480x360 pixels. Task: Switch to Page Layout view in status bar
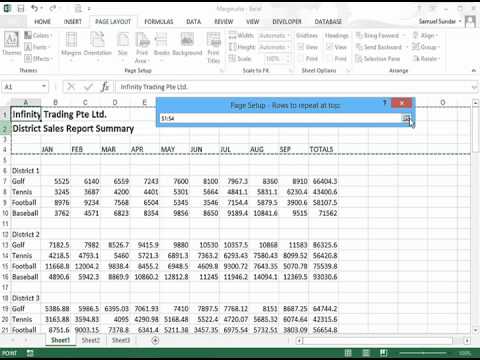coord(366,353)
